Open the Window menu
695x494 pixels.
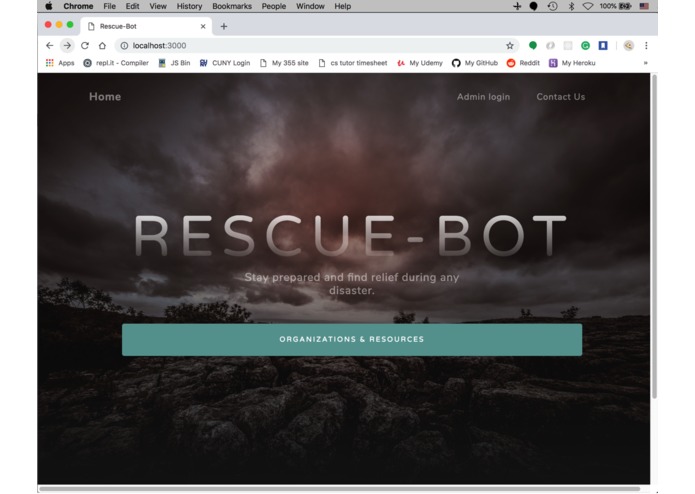pyautogui.click(x=310, y=6)
